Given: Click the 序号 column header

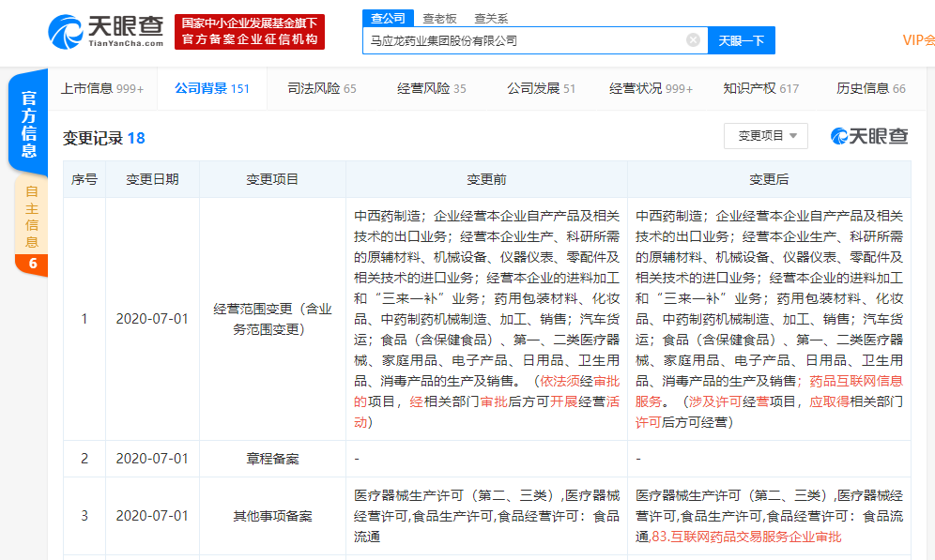Looking at the screenshot, I should click(84, 179).
